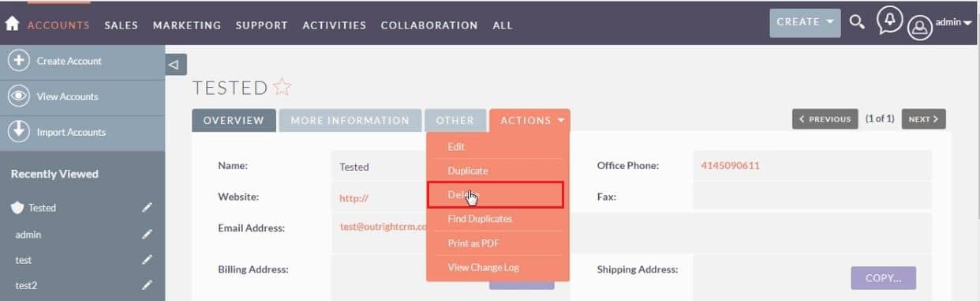Select Delete from Actions menu
980x301 pixels.
tap(496, 195)
